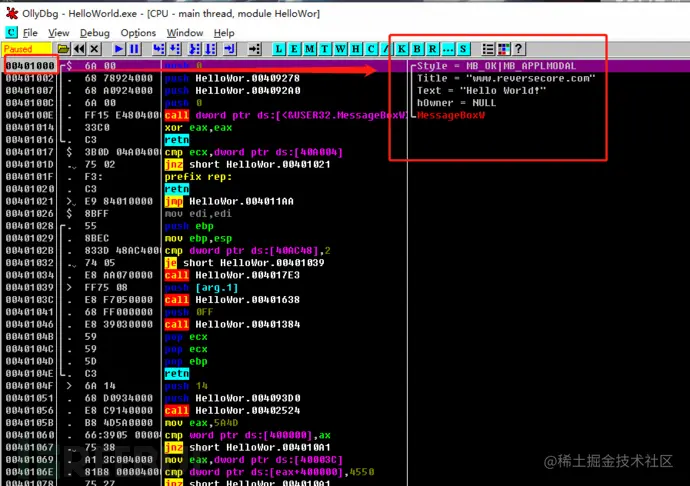Click the 'mov edi,edi' instruction
This screenshot has height=486, width=690.
click(x=198, y=214)
